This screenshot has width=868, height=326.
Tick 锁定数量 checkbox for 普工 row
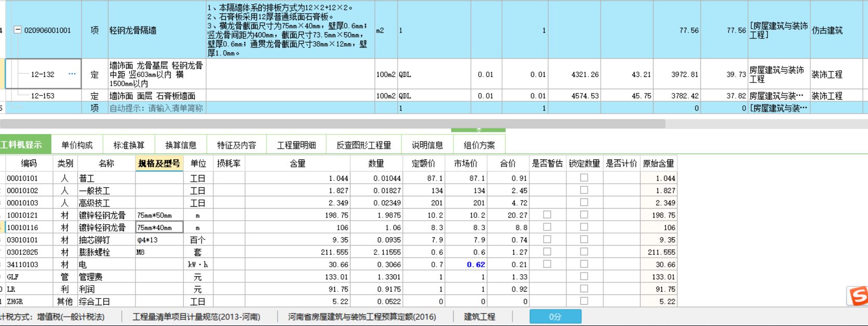[584, 178]
